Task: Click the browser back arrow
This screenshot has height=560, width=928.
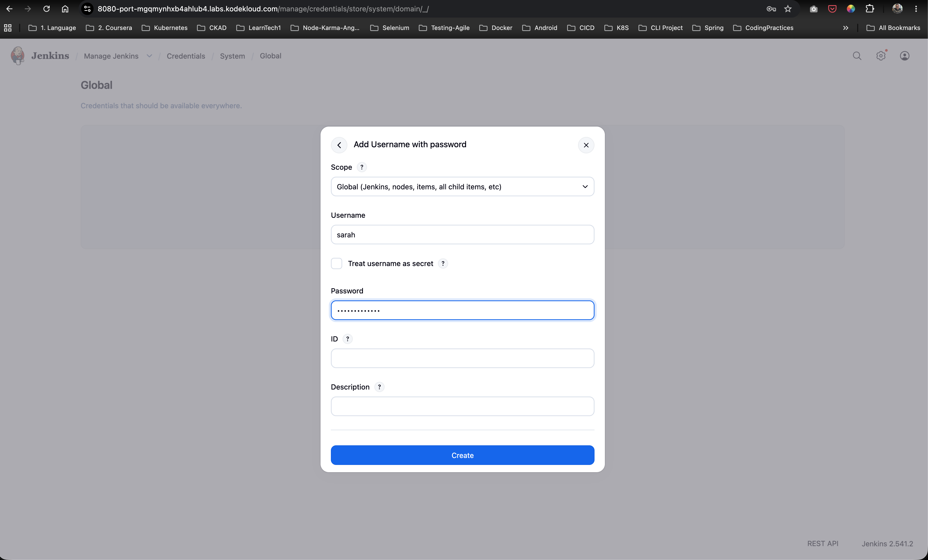Action: (x=9, y=9)
